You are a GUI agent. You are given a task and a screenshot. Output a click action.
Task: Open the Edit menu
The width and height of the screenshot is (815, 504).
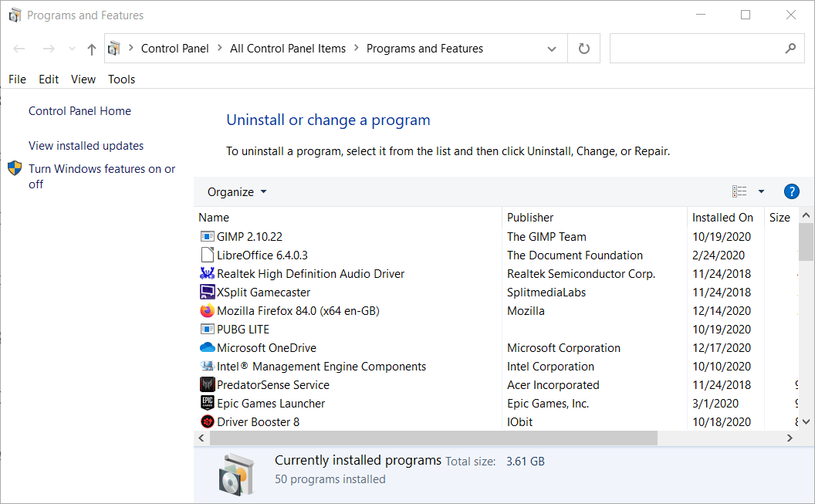click(x=49, y=79)
